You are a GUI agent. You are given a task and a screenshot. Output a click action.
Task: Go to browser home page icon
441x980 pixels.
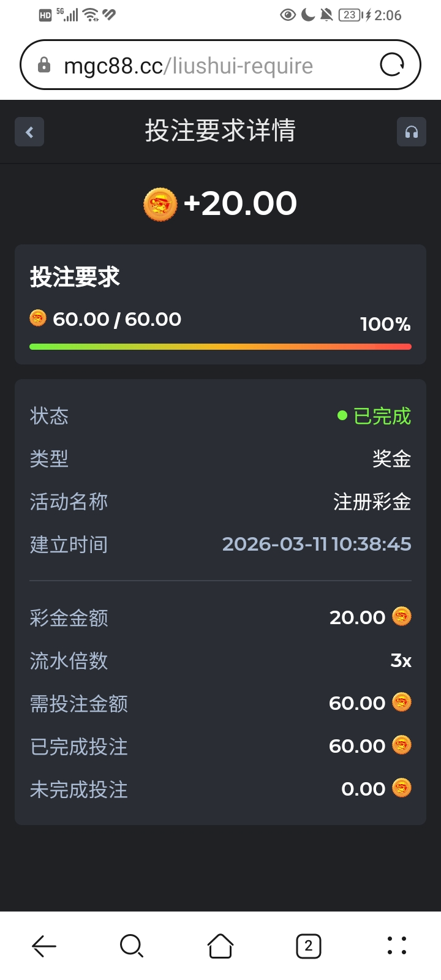point(221,946)
